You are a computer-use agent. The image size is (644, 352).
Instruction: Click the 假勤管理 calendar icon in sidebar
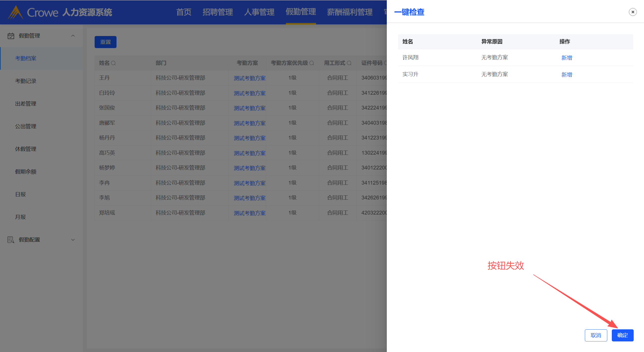pyautogui.click(x=11, y=36)
